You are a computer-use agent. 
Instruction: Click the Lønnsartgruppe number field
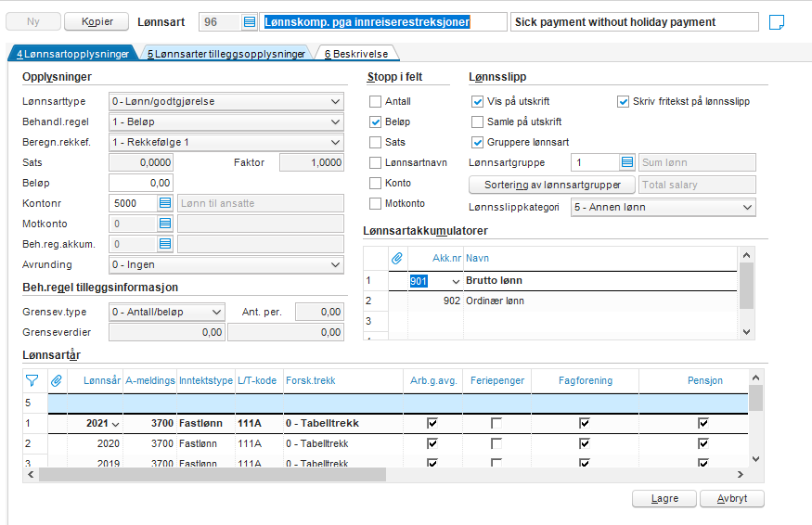coord(596,162)
